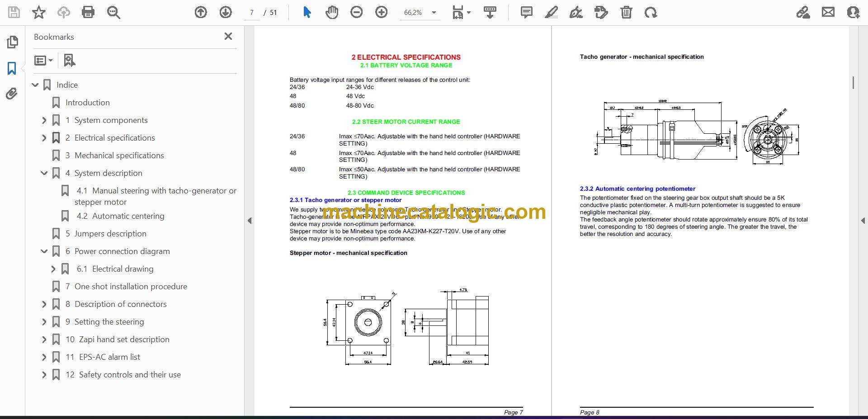Go to 4.1 Manual steering bookmark
Image resolution: width=868 pixels, height=419 pixels.
(156, 196)
